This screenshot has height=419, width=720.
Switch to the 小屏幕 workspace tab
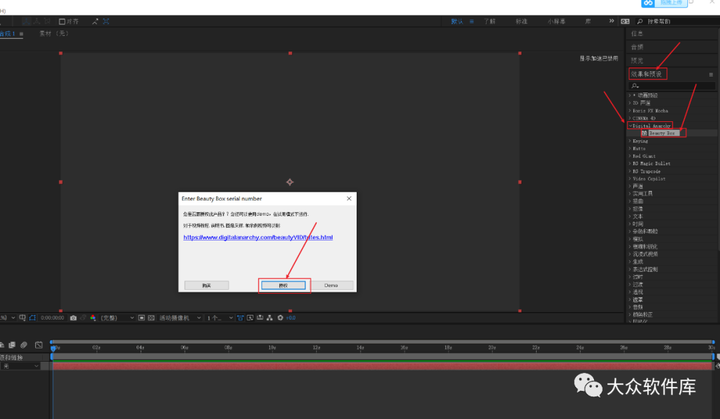(x=556, y=22)
